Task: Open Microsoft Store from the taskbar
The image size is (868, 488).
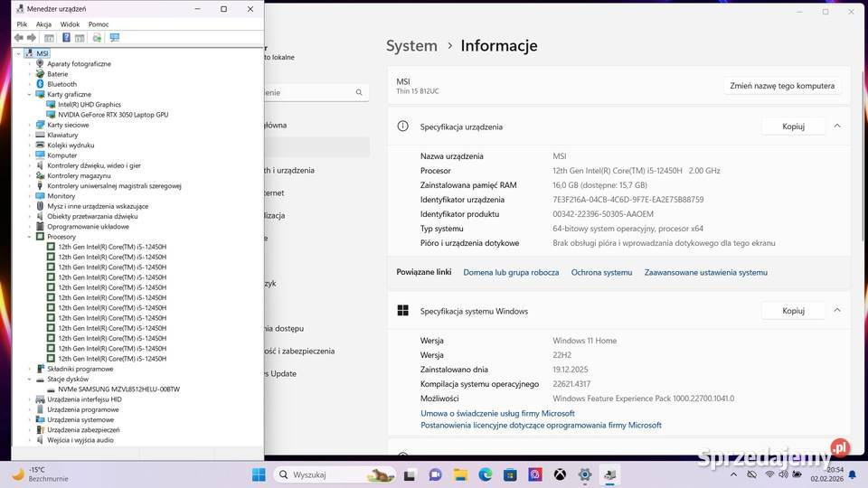Action: pyautogui.click(x=510, y=474)
